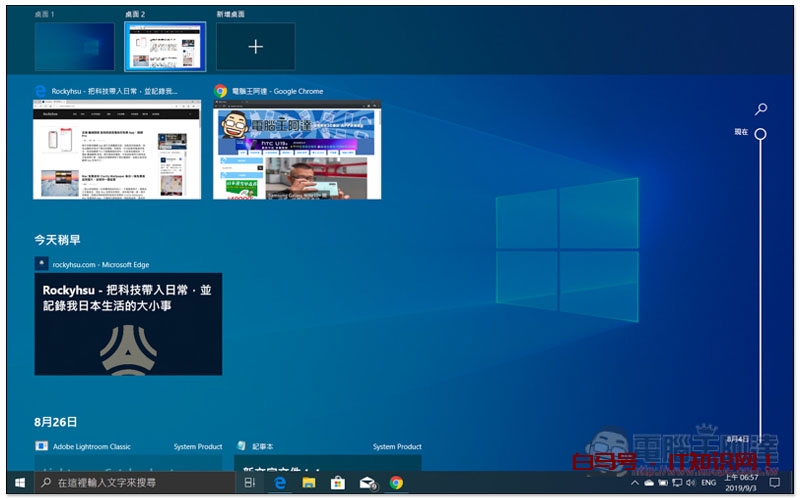Launch Microsoft Store from the taskbar
Viewport: 800px width, 500px height.
[x=339, y=483]
